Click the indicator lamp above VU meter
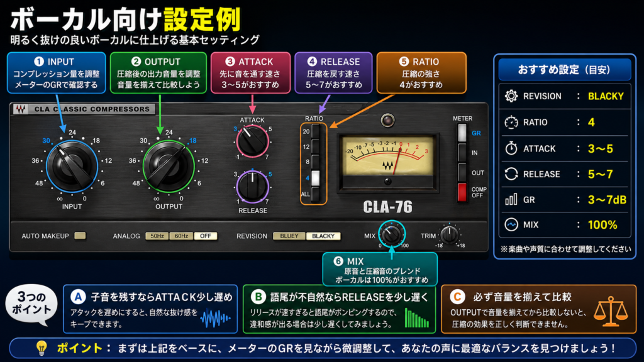 point(387,120)
